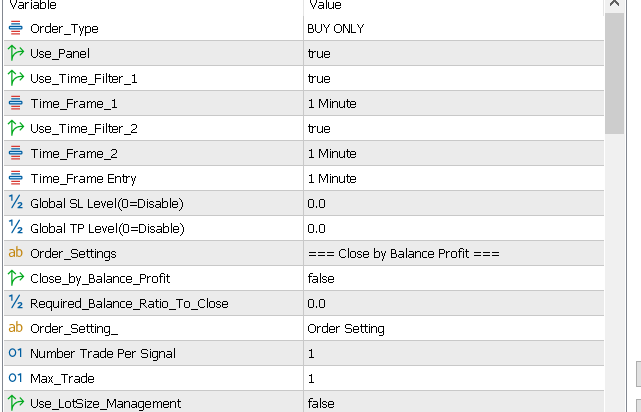
Task: Toggle the Use_LotSize_Management false value
Action: click(321, 404)
